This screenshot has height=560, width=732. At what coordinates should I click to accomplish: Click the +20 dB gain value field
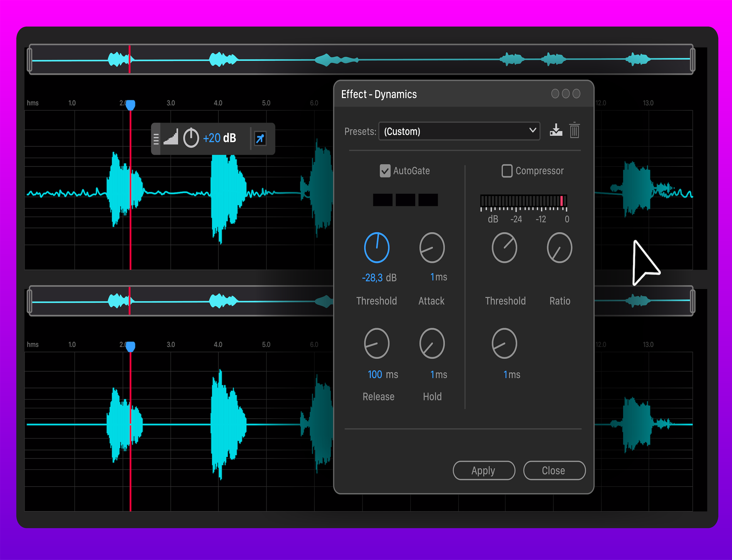tap(219, 138)
